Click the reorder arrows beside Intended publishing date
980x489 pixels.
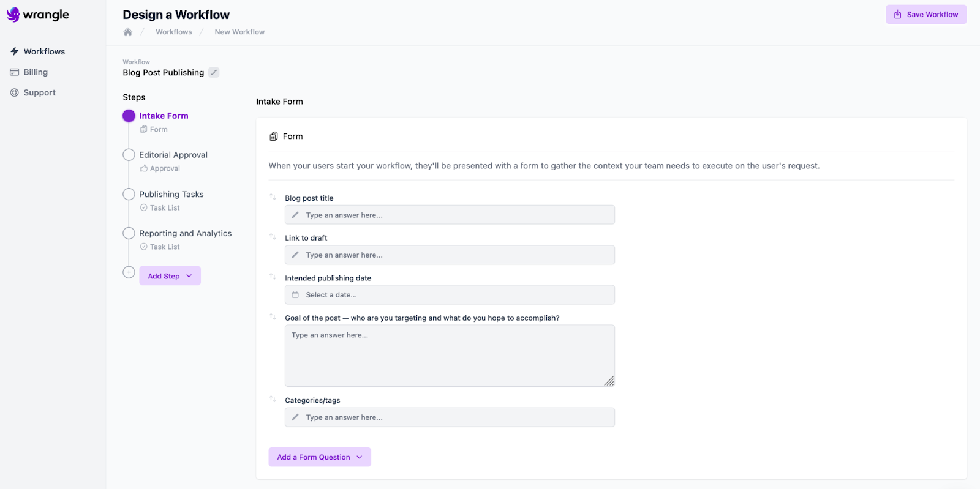[x=273, y=277]
